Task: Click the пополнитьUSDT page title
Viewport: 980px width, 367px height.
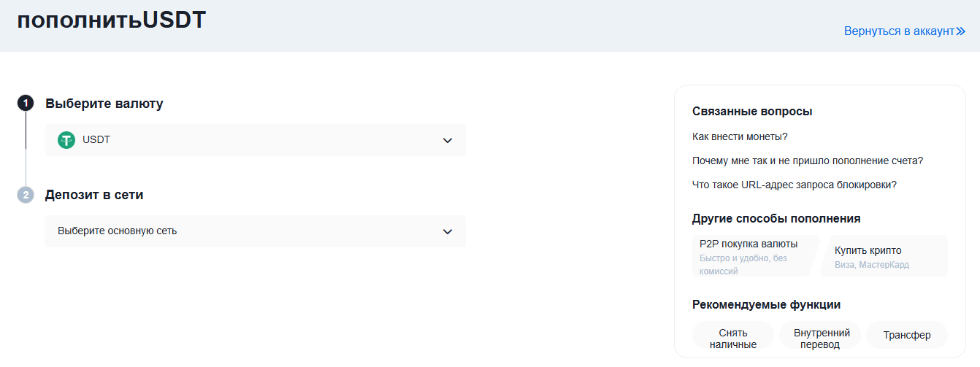Action: pyautogui.click(x=112, y=20)
